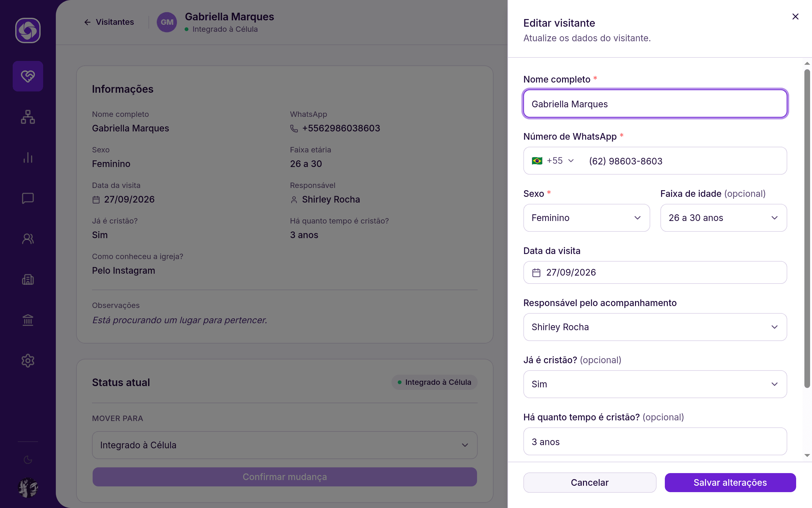This screenshot has height=508, width=812.
Task: Toggle dark mode moon icon
Action: click(x=28, y=460)
